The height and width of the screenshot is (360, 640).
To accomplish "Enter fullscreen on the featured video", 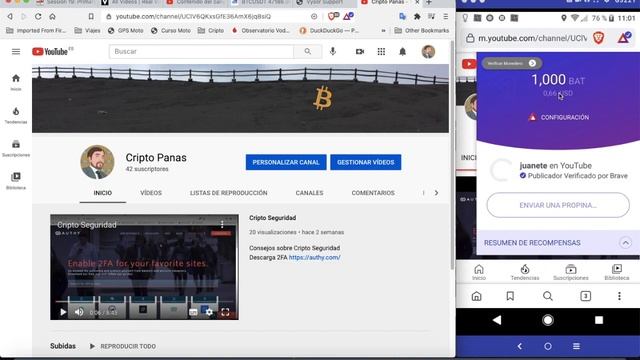I will pos(225,312).
